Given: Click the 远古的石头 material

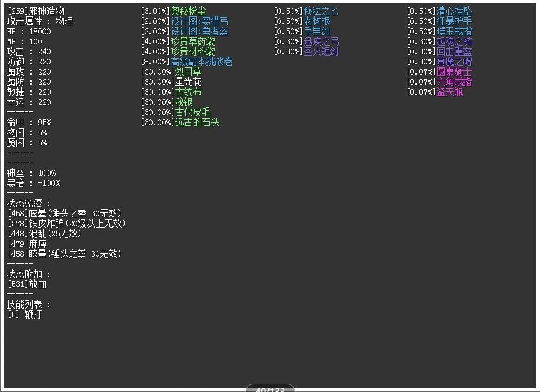Looking at the screenshot, I should pyautogui.click(x=197, y=123).
